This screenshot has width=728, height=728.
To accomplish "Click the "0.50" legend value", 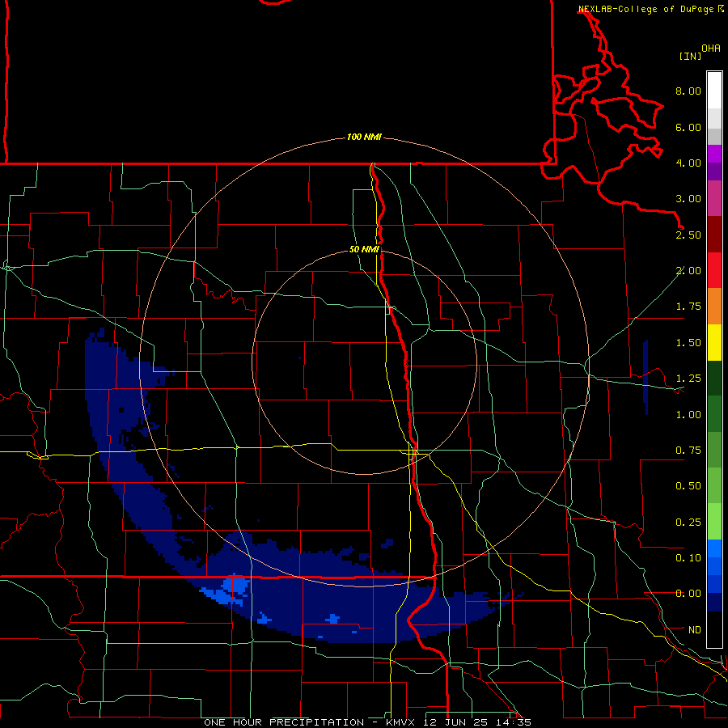I will (688, 486).
